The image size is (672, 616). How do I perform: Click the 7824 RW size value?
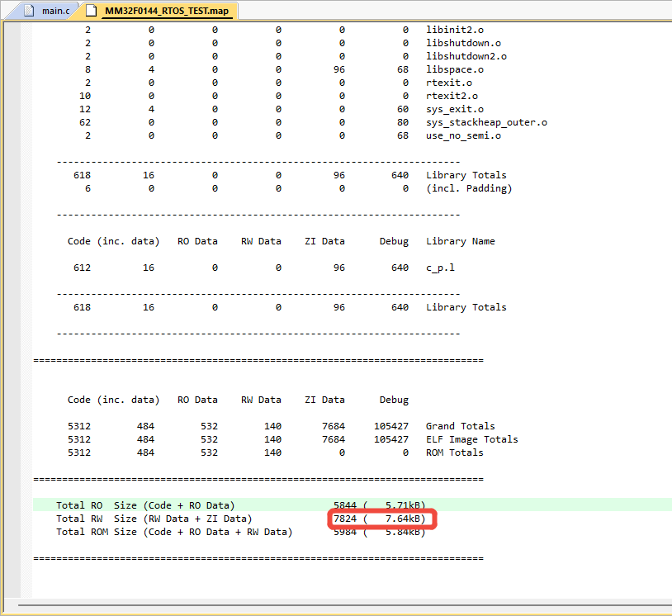point(345,519)
